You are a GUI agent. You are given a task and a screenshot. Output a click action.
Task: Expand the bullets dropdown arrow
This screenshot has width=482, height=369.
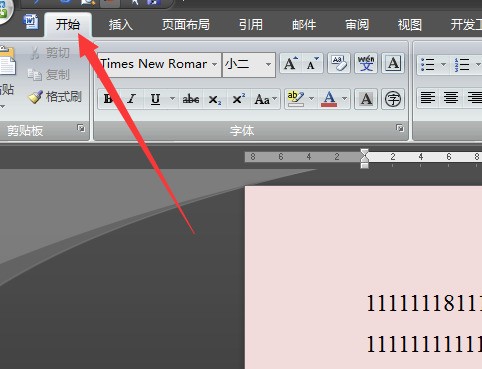point(443,64)
